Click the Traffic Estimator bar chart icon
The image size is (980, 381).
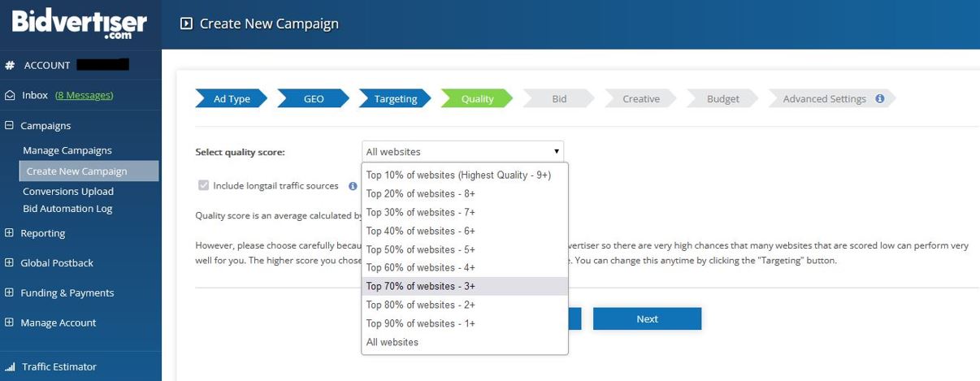[x=10, y=366]
